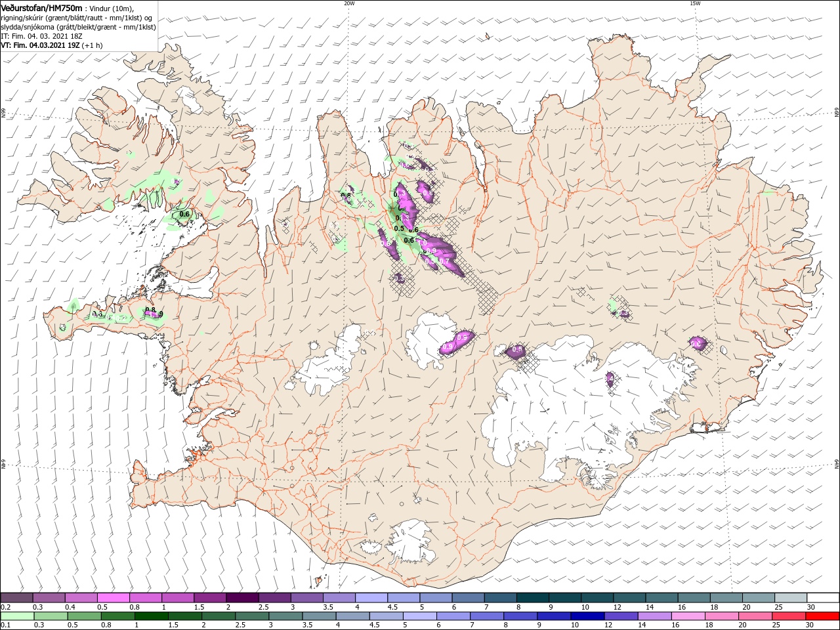Viewport: 840px width, 630px height.
Task: Click the Veðurstofan/HM750m title text
Action: pyautogui.click(x=41, y=7)
